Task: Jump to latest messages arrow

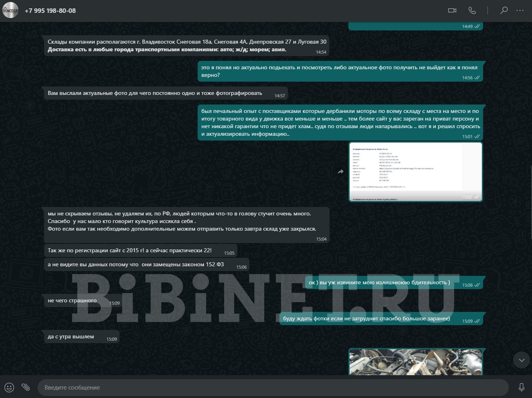Action: tap(522, 360)
